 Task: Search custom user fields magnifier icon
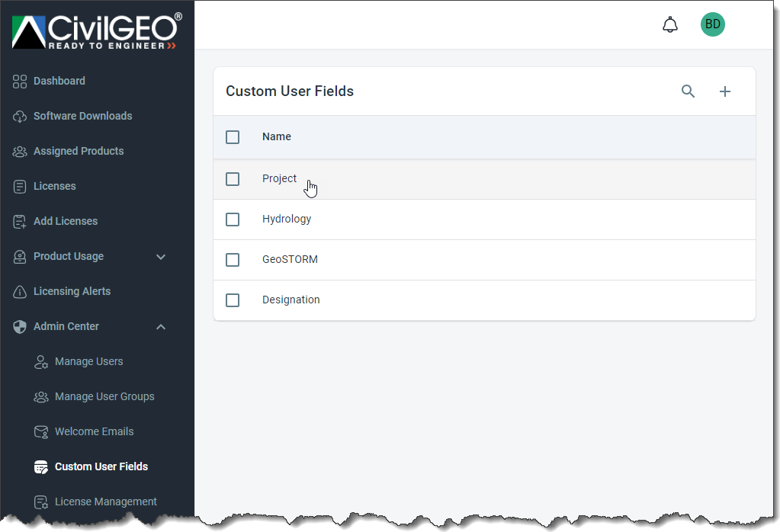(x=688, y=91)
